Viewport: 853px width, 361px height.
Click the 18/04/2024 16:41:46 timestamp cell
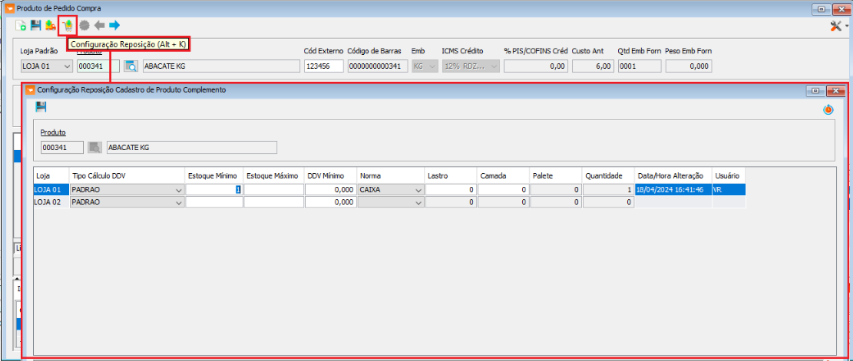[x=673, y=190]
